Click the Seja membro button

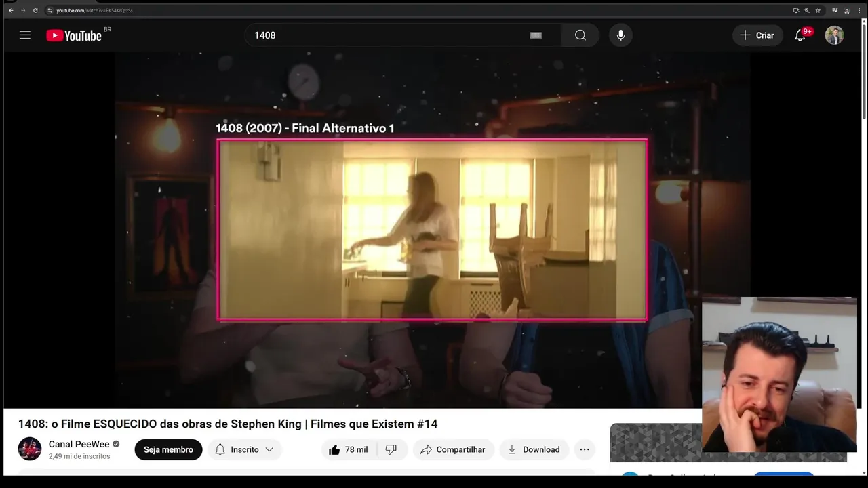[x=168, y=449]
